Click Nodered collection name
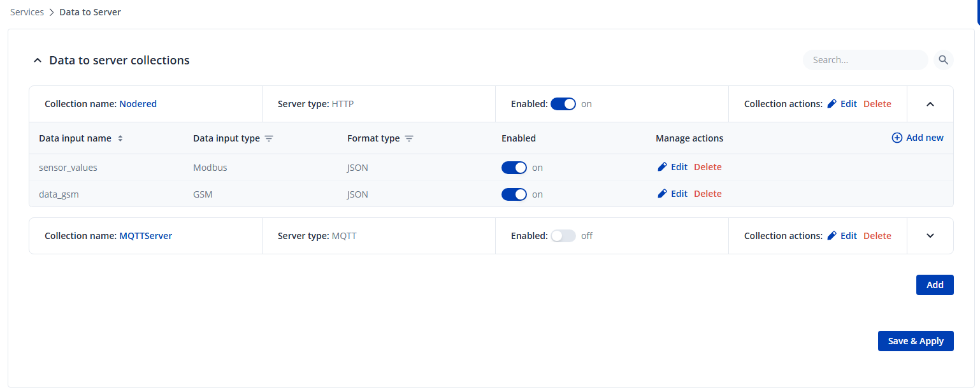 point(138,104)
